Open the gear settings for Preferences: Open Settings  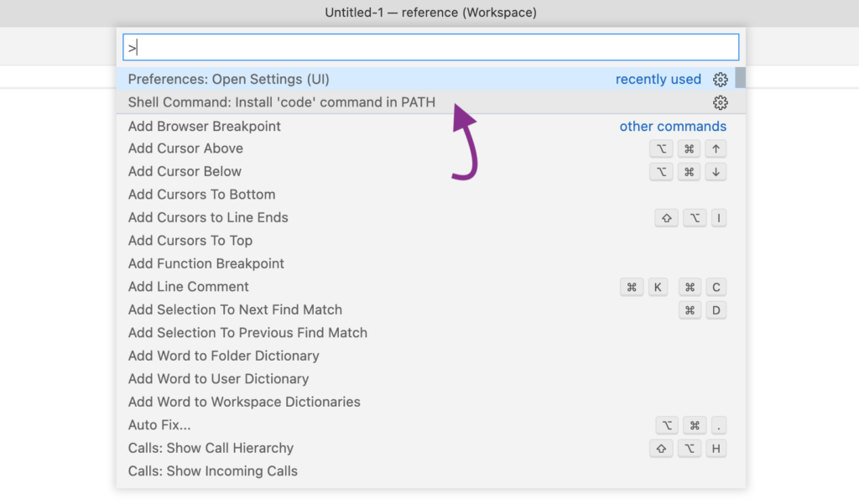click(720, 79)
